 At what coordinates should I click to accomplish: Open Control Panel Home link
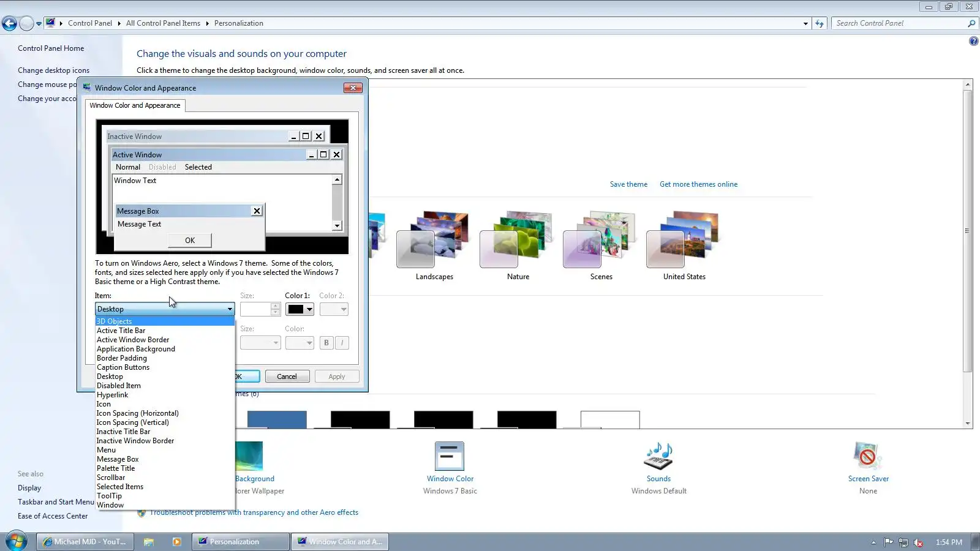click(51, 48)
